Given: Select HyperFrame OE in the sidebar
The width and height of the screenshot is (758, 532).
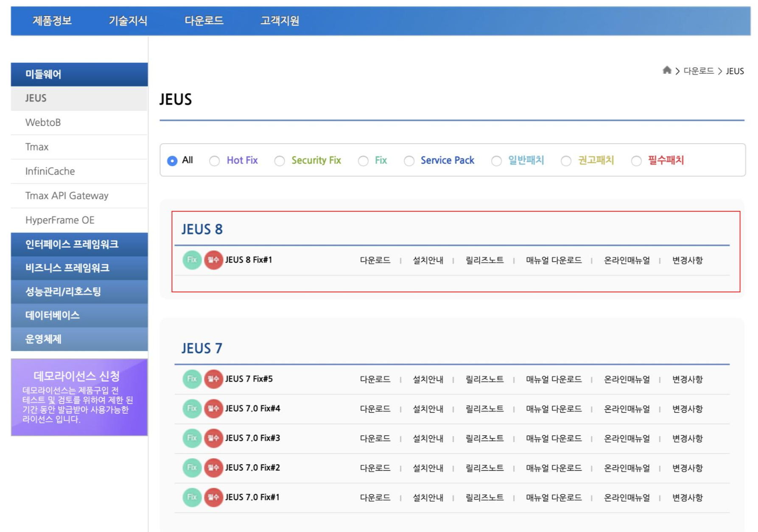Looking at the screenshot, I should click(x=79, y=220).
